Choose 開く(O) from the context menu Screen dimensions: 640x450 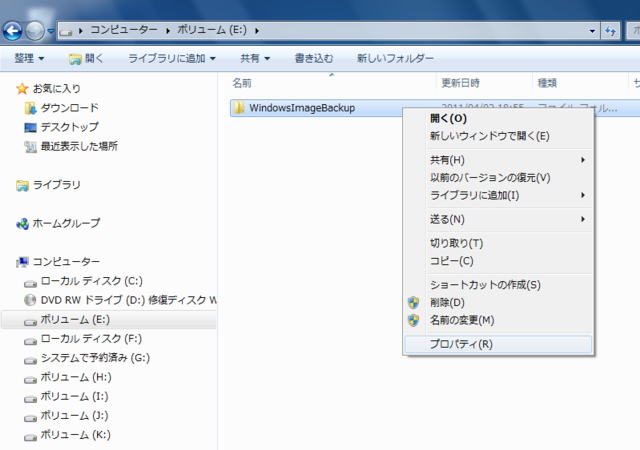coord(498,118)
